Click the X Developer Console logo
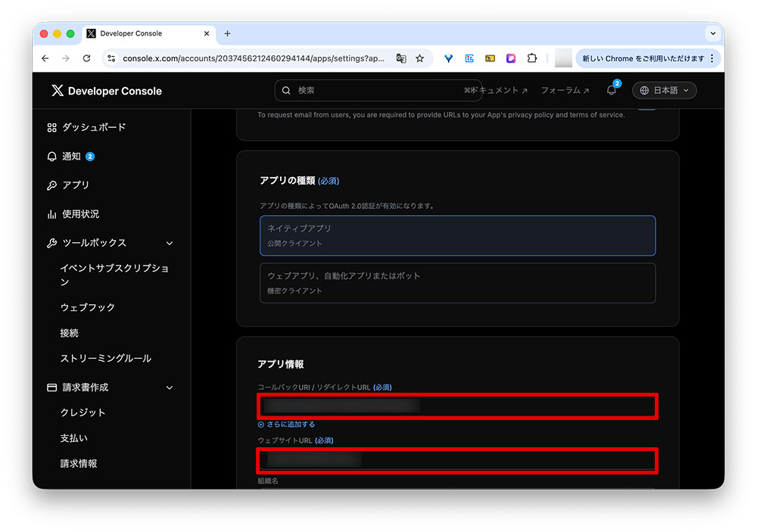Screen dimensions: 757x532 tap(104, 91)
